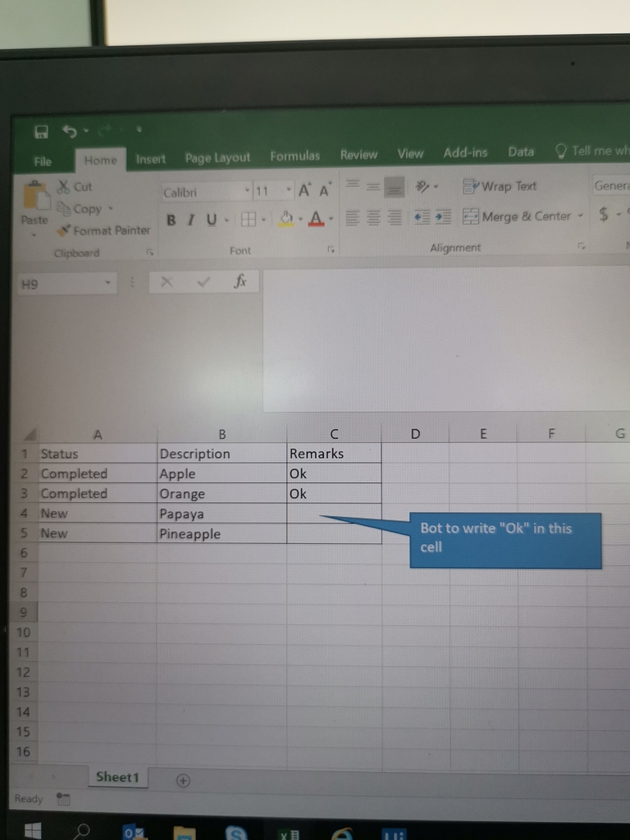Click the Enter checkmark in formula bar
The image size is (630, 840).
[203, 281]
